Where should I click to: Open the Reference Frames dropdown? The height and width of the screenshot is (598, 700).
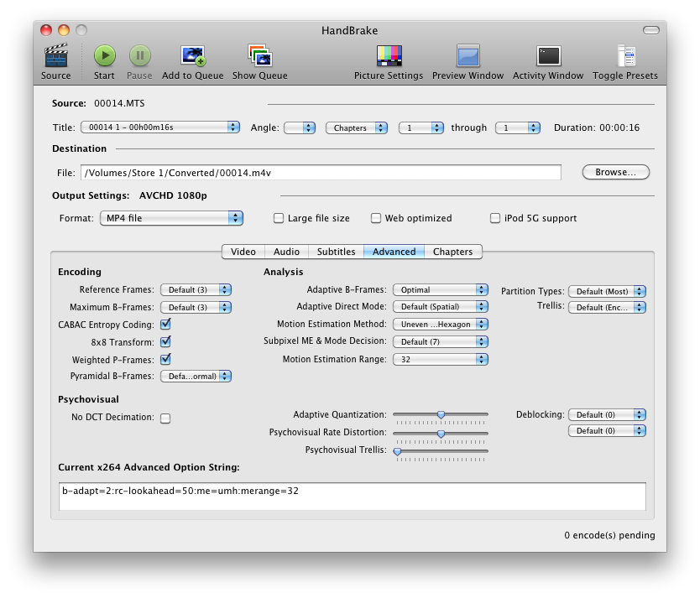pos(196,290)
